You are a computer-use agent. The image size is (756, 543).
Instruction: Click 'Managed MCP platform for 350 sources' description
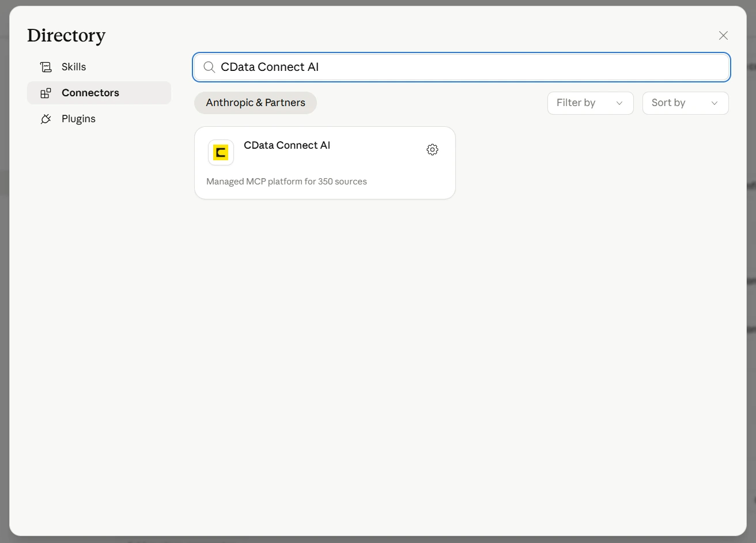pos(286,182)
